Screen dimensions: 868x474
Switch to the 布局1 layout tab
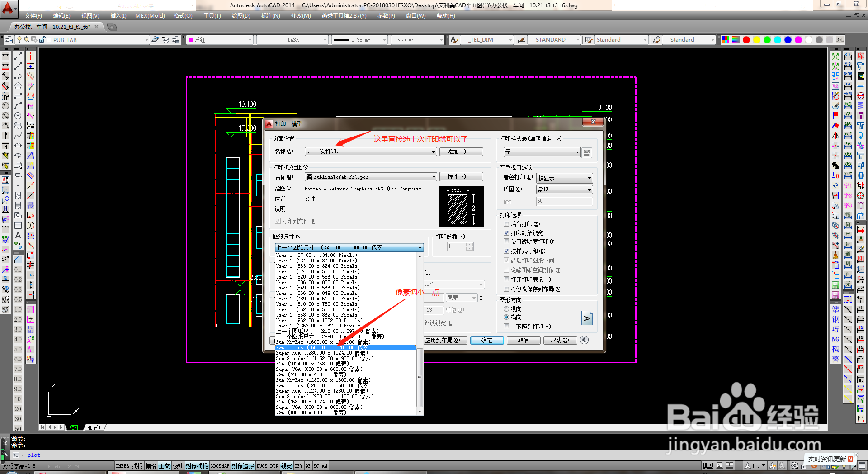click(94, 427)
